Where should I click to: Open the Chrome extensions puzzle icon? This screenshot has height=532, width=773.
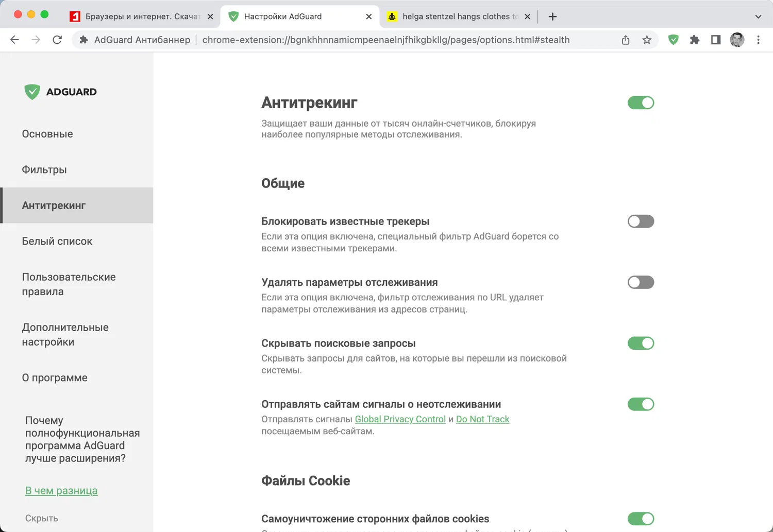(695, 40)
